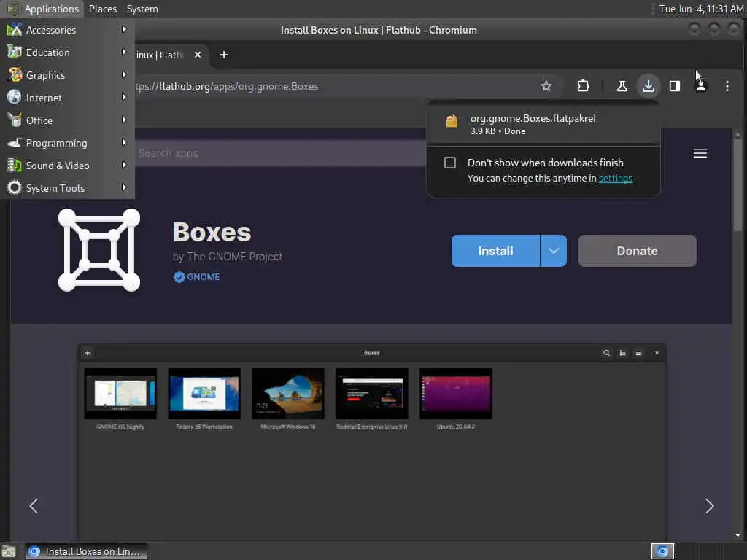
Task: Click the list view icon in Boxes screenshot
Action: click(x=623, y=353)
